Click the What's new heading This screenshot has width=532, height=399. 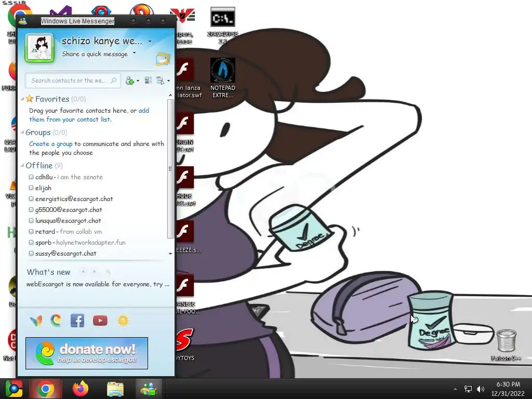pyautogui.click(x=48, y=272)
